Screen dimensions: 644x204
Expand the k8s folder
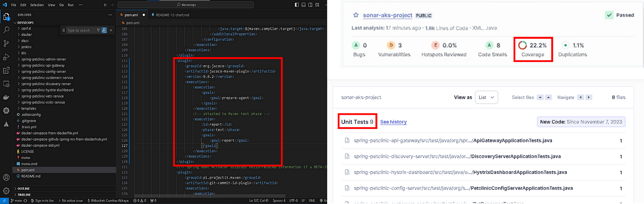pyautogui.click(x=24, y=53)
